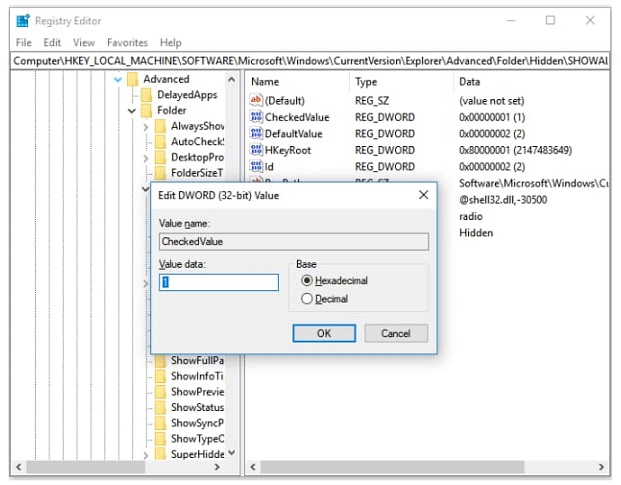Collapse the Advanced tree node
Screen dimensions: 621x485
(118, 80)
